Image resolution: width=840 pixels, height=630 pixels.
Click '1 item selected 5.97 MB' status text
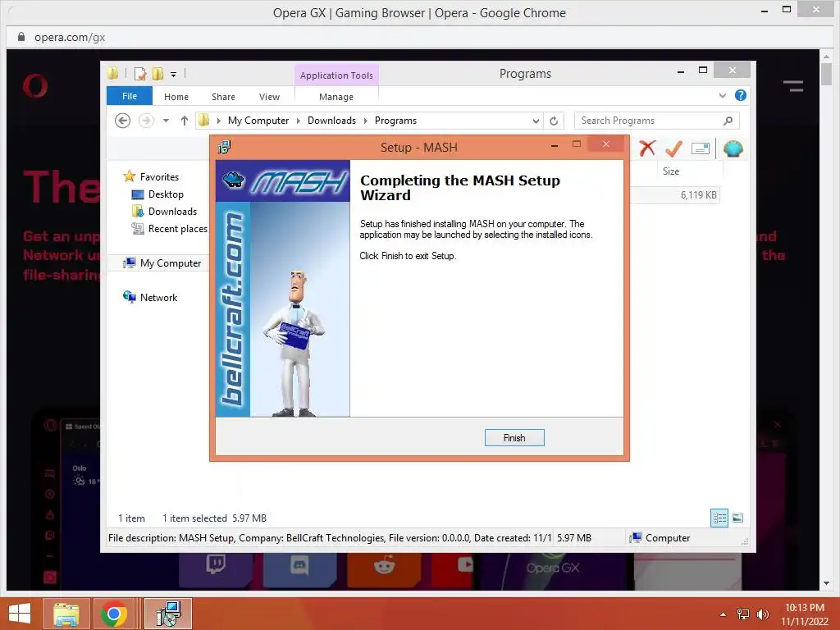pyautogui.click(x=214, y=518)
